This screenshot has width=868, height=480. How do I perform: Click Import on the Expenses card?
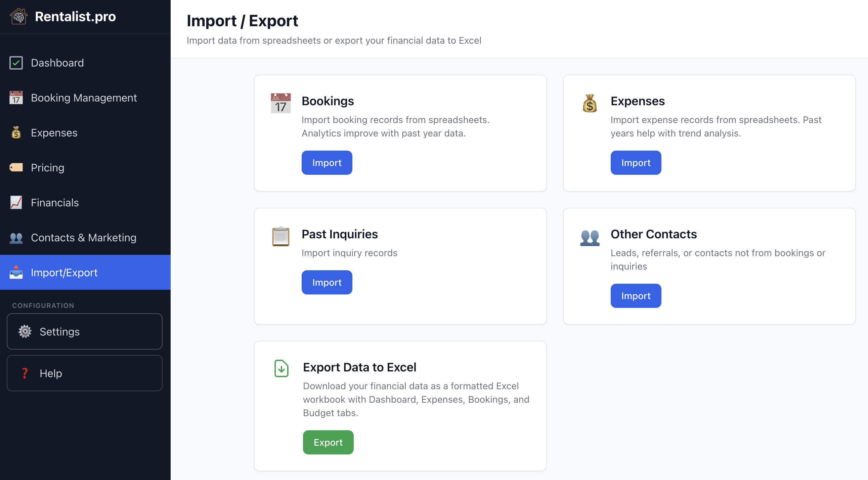[635, 162]
